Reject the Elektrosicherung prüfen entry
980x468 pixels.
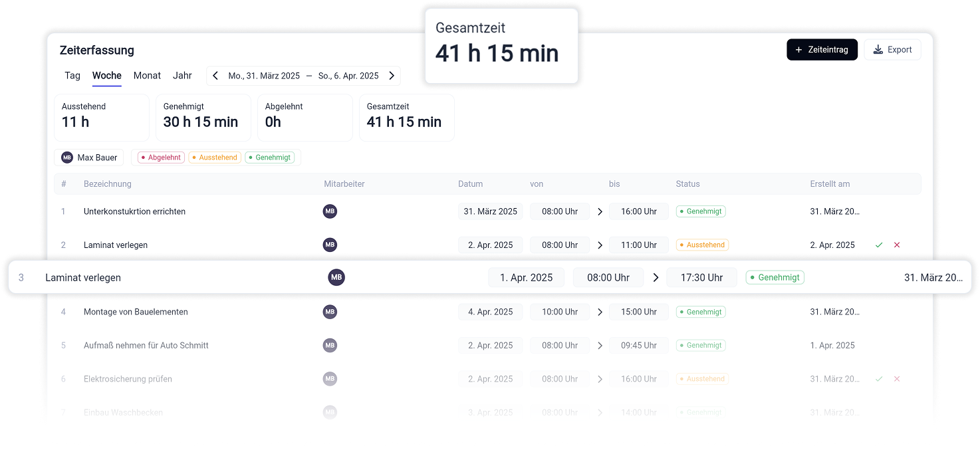pyautogui.click(x=897, y=379)
